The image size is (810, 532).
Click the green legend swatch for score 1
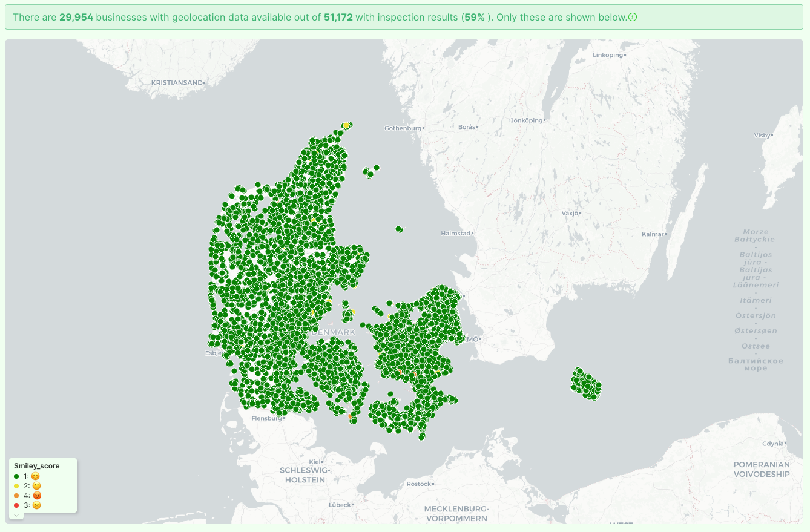[x=16, y=476]
